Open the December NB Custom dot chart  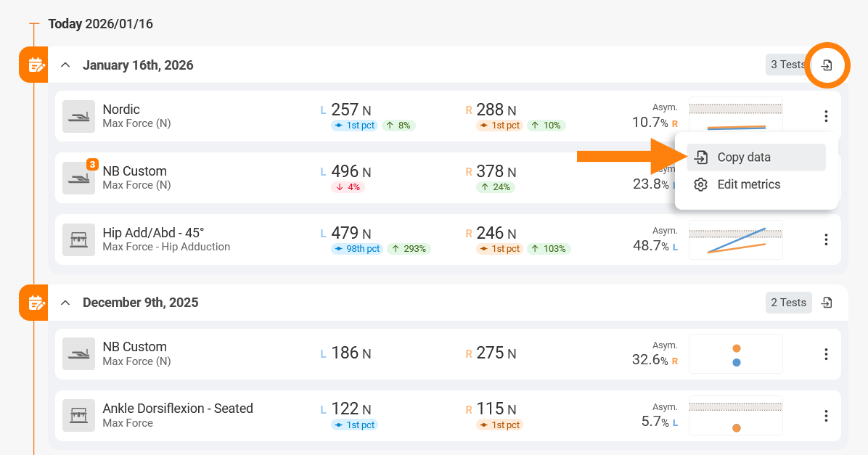pos(735,354)
